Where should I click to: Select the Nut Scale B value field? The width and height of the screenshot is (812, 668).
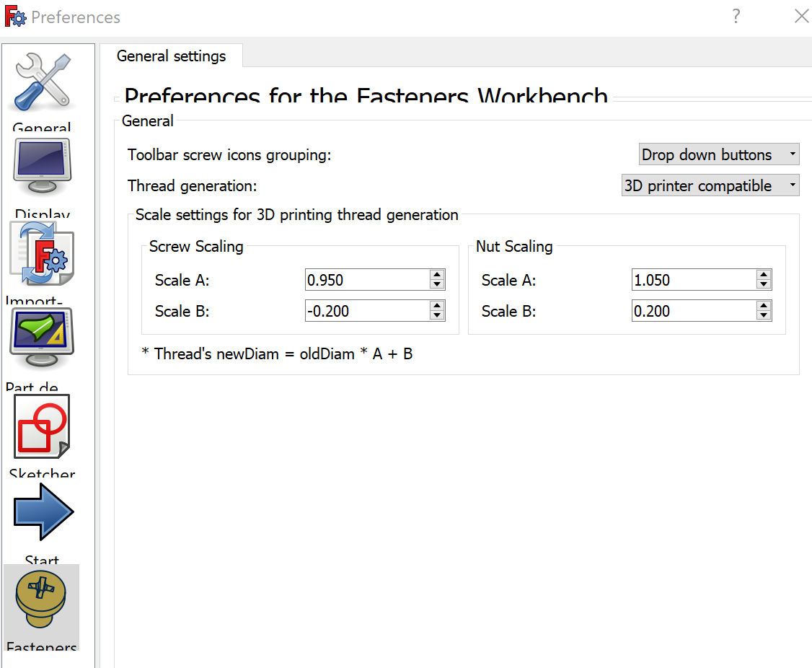(x=692, y=311)
